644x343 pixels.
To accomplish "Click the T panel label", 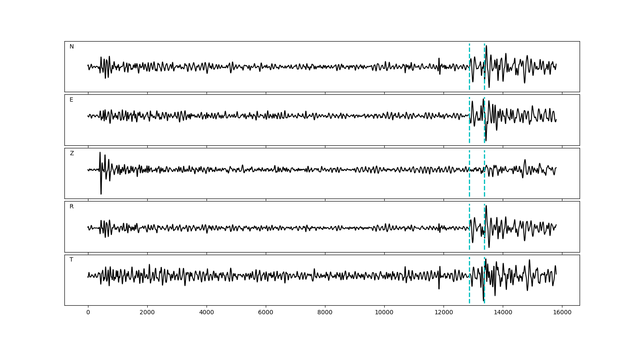I will [x=71, y=260].
